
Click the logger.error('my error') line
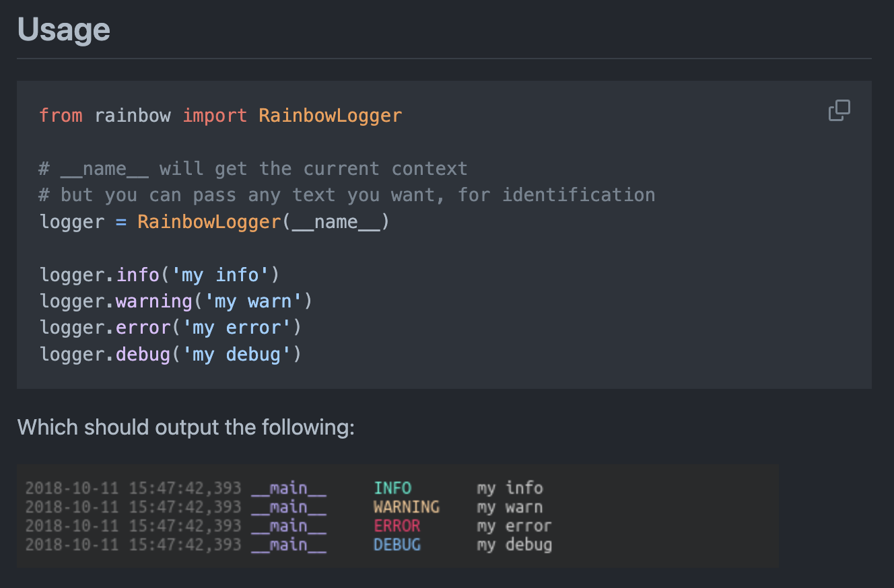(x=170, y=328)
